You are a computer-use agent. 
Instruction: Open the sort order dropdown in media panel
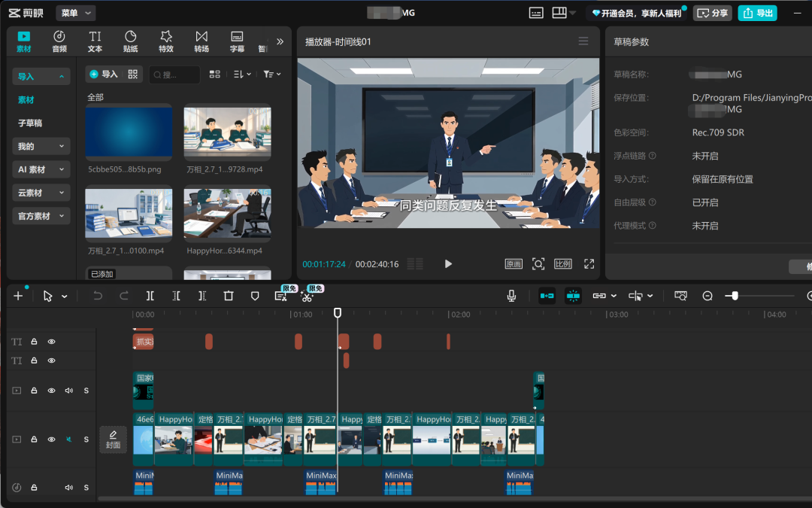242,75
